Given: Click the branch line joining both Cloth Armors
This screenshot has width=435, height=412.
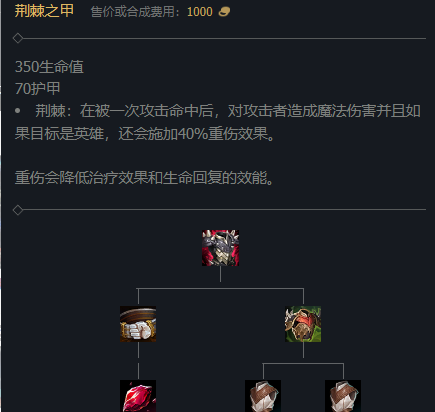Looking at the screenshot, I should tap(303, 363).
